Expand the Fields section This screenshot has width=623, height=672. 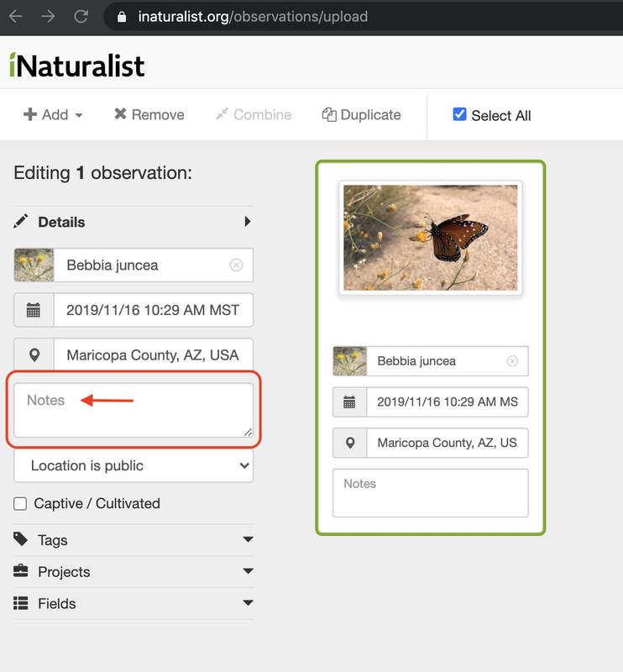(133, 603)
